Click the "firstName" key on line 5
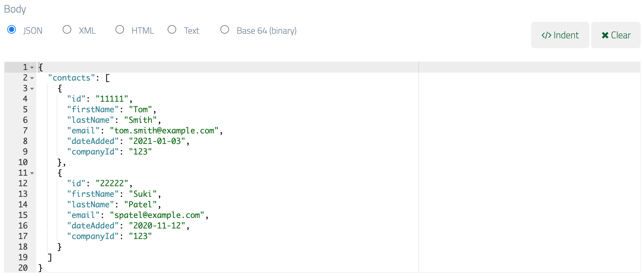 93,110
